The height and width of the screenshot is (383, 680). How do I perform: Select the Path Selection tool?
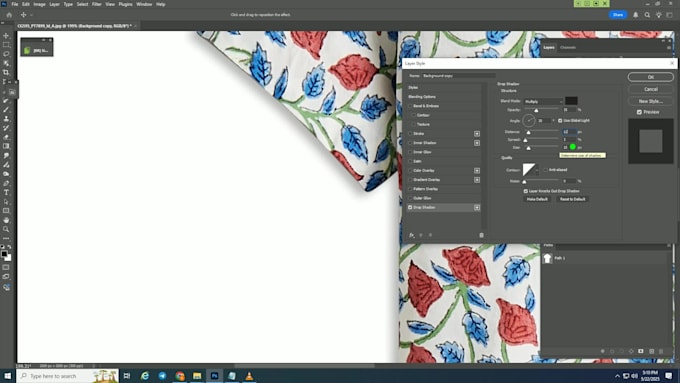click(6, 202)
